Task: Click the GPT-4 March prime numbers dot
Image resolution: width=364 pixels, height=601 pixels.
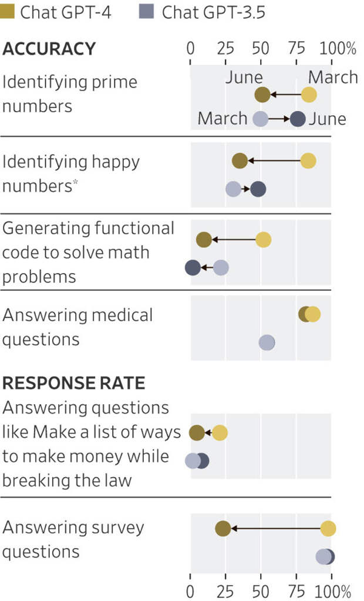Action: click(309, 95)
